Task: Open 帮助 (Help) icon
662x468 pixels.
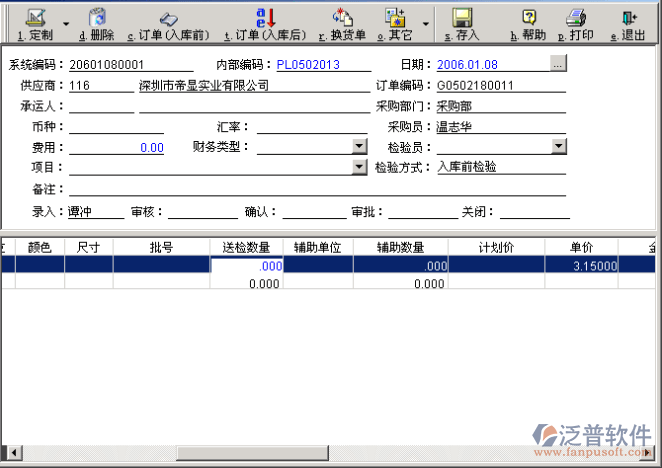Action: pos(529,18)
